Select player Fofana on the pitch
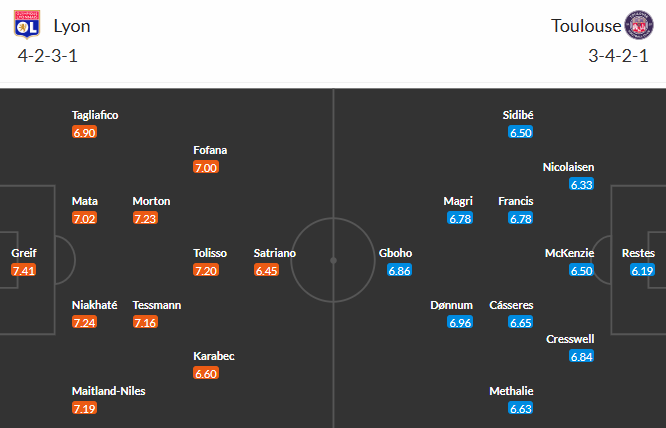Viewport: 666px width, 428px height. click(210, 150)
